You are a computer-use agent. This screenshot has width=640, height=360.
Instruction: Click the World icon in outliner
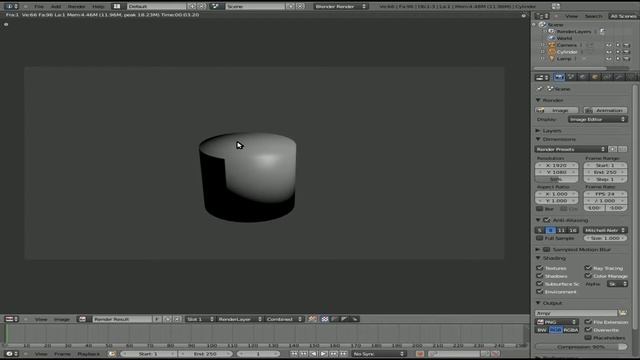pos(551,38)
